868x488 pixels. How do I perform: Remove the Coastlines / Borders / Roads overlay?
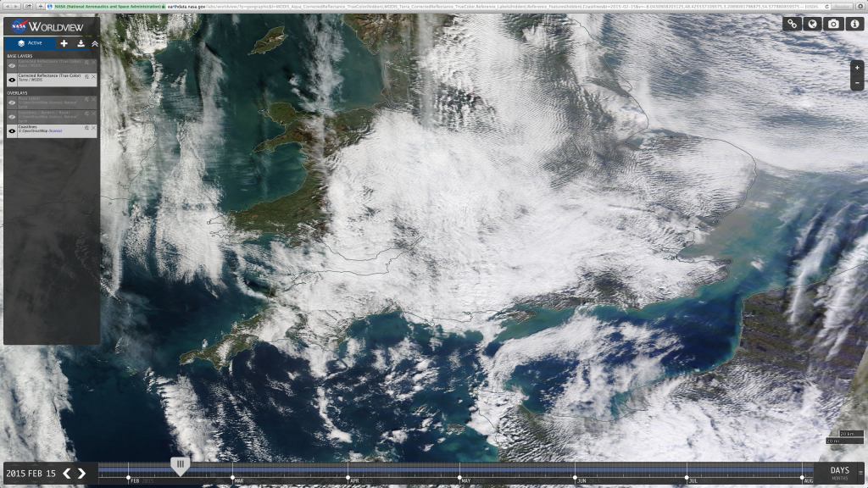93,114
